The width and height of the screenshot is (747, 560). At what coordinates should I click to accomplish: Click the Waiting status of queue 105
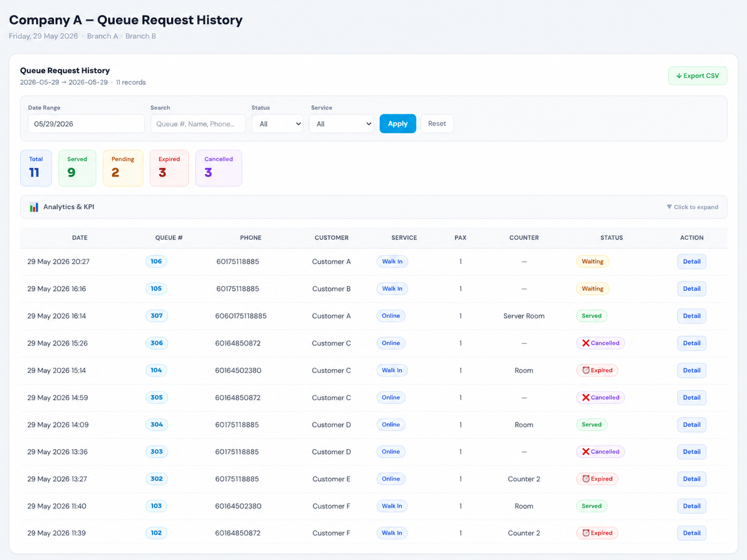592,289
